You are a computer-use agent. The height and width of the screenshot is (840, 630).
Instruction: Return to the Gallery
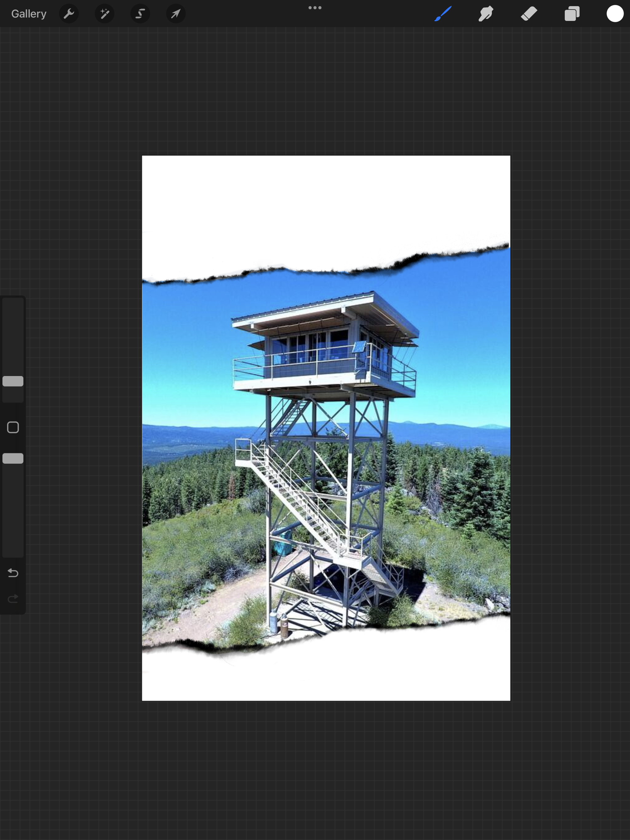click(x=29, y=14)
